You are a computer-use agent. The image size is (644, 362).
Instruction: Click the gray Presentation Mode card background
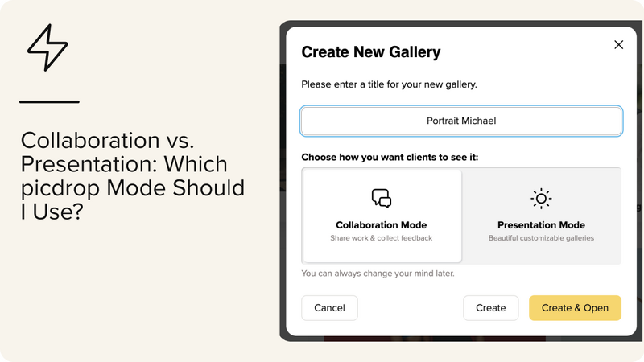(541, 216)
